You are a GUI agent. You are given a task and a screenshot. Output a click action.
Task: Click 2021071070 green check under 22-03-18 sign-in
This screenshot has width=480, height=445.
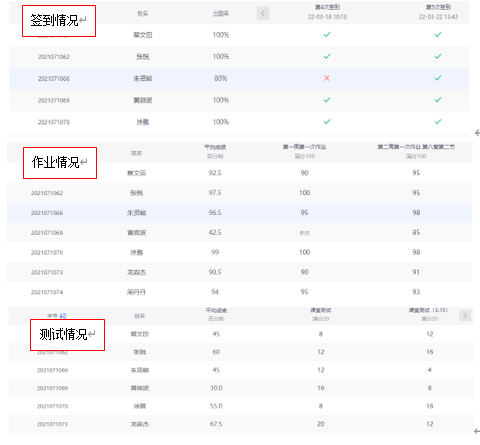point(327,122)
